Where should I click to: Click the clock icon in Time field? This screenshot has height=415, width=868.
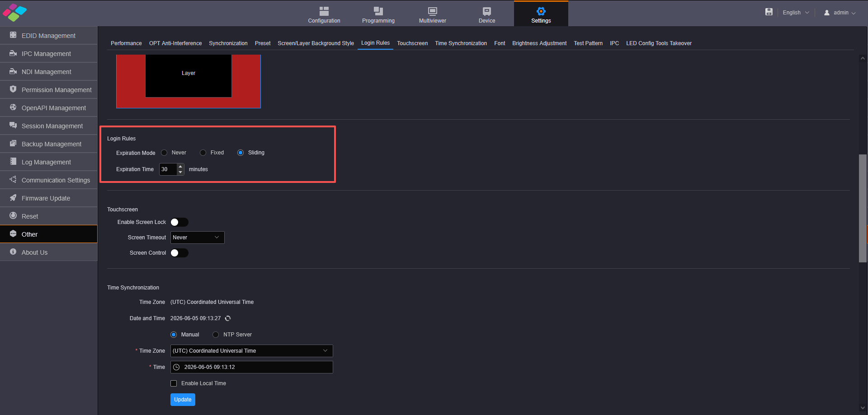[x=177, y=367]
